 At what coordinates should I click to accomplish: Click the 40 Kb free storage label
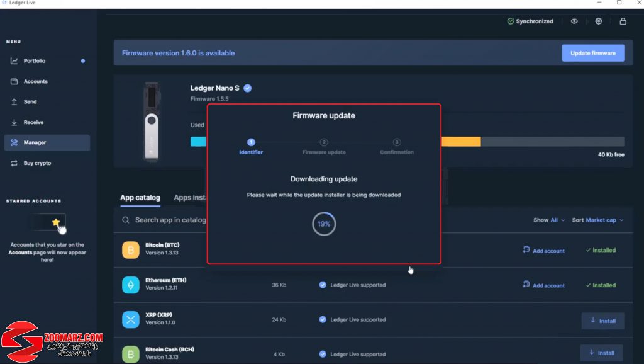pos(611,155)
